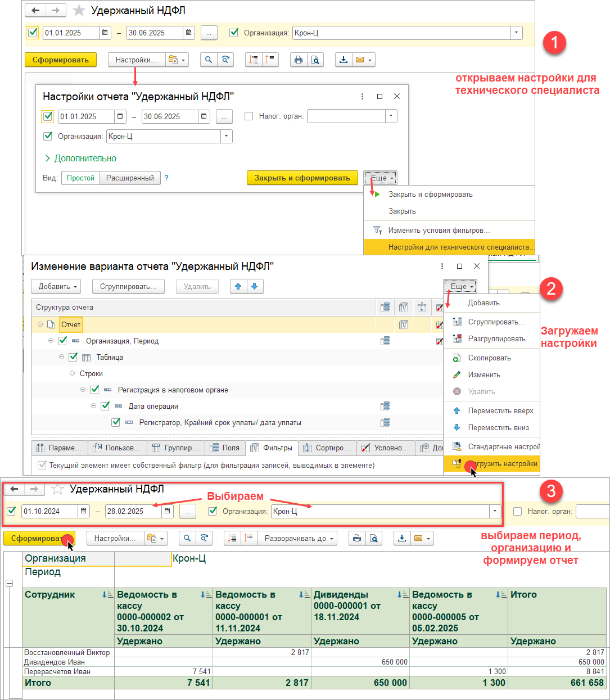Open calendar next to 28.02.2025 in bottom window
Viewport: 610px width, 700px height.
point(168,511)
